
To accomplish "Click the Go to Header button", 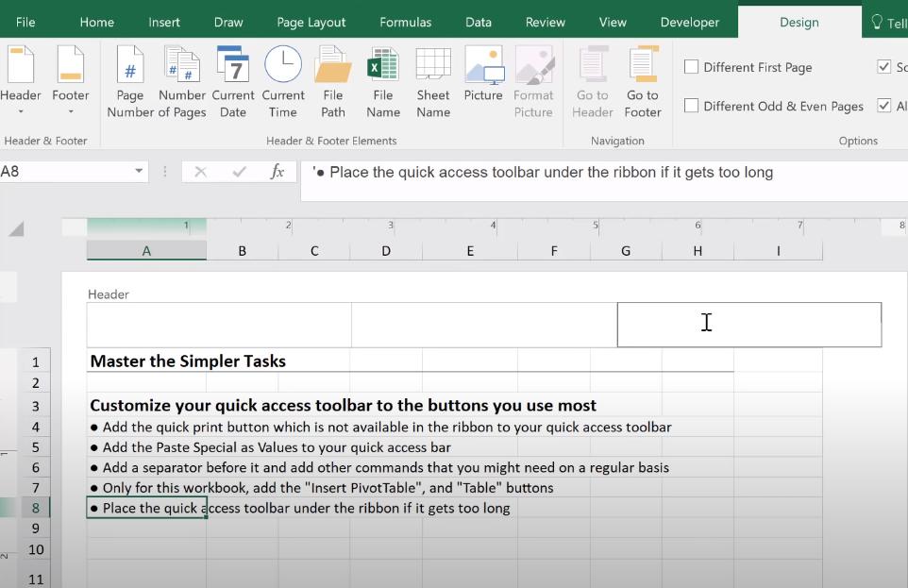I will 592,82.
